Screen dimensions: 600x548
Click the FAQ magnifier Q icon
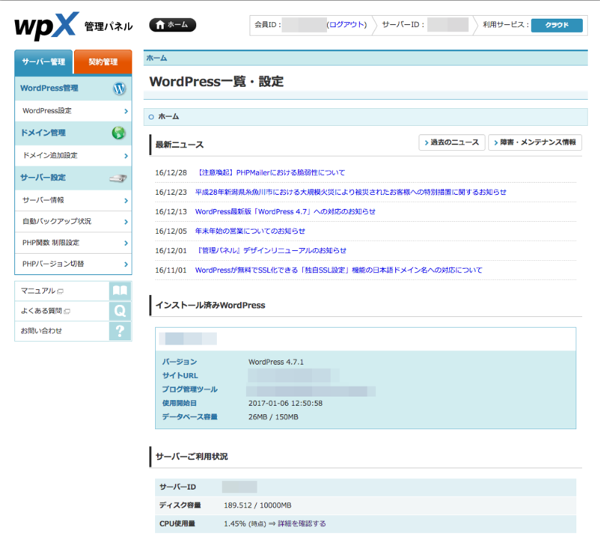tap(120, 311)
